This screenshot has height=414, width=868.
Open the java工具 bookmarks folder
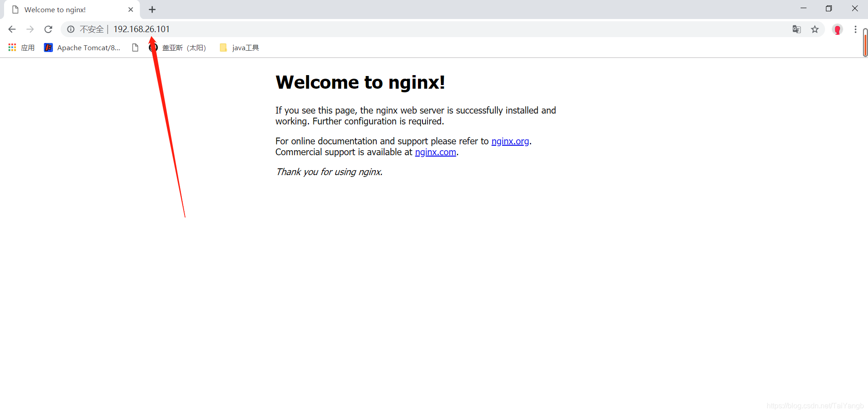click(x=239, y=48)
